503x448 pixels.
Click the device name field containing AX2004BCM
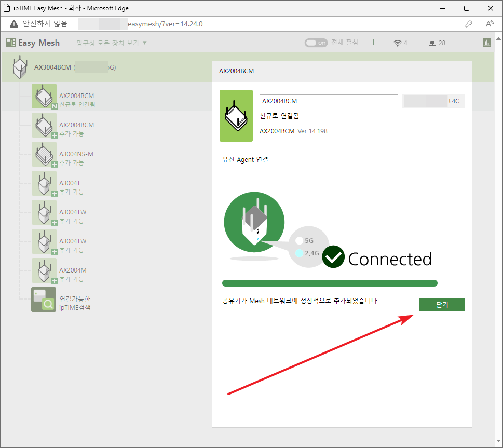329,101
